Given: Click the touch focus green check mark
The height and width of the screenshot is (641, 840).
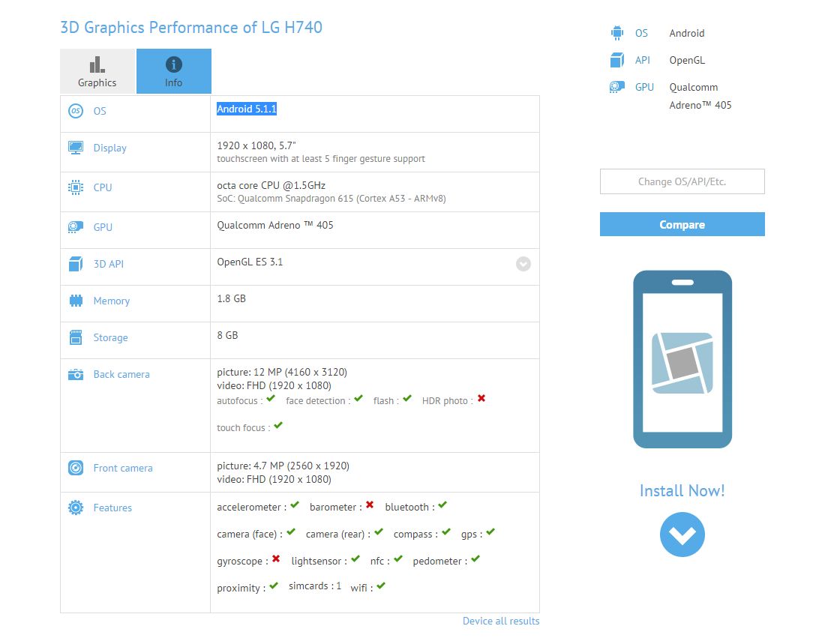Looking at the screenshot, I should pos(278,425).
